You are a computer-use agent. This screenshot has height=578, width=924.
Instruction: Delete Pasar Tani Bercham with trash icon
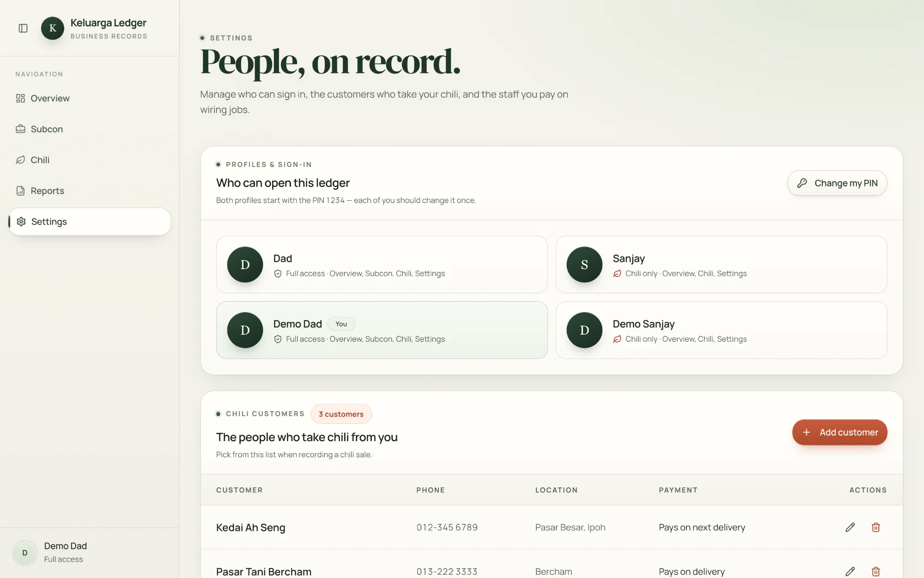(875, 572)
